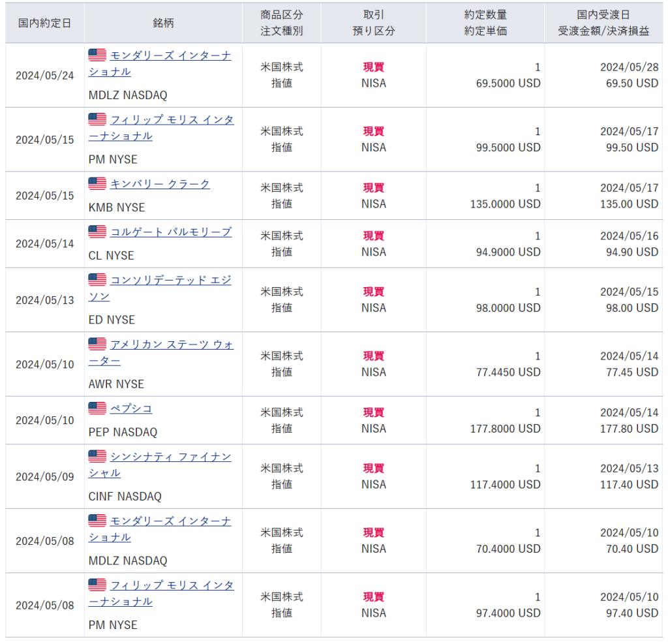Click the 銘柄 column header
Image resolution: width=668 pixels, height=644 pixels.
(x=163, y=23)
